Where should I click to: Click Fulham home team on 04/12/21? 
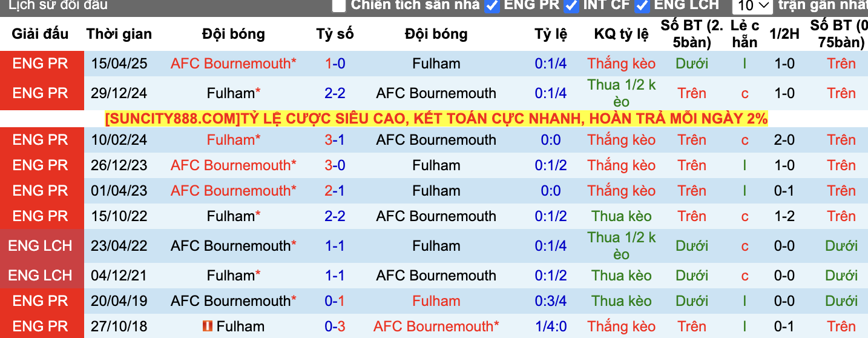tap(234, 276)
